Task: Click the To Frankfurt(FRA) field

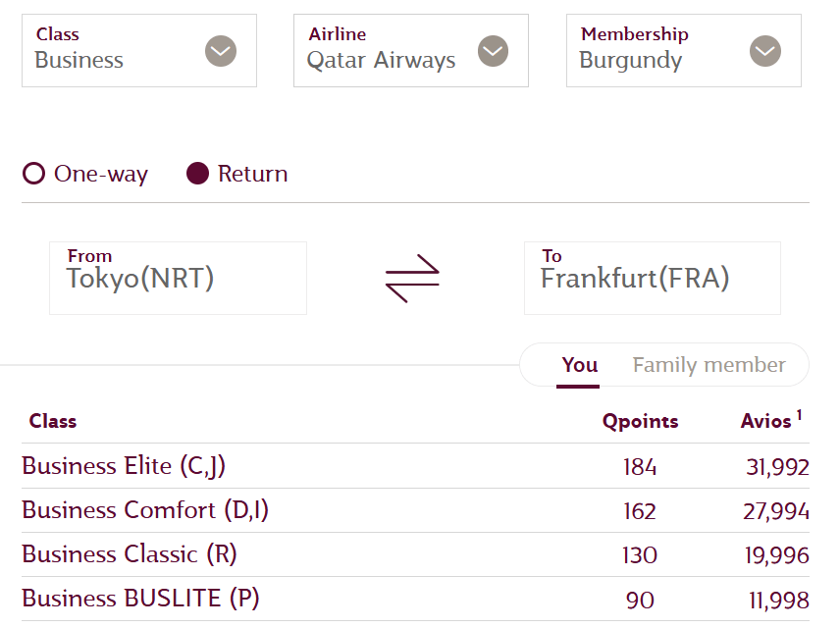Action: coord(652,278)
